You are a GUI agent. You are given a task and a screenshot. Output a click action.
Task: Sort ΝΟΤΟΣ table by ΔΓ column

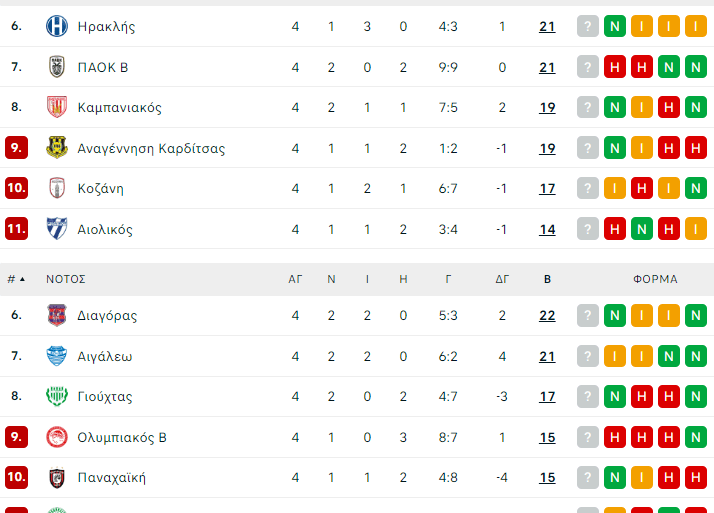point(502,279)
